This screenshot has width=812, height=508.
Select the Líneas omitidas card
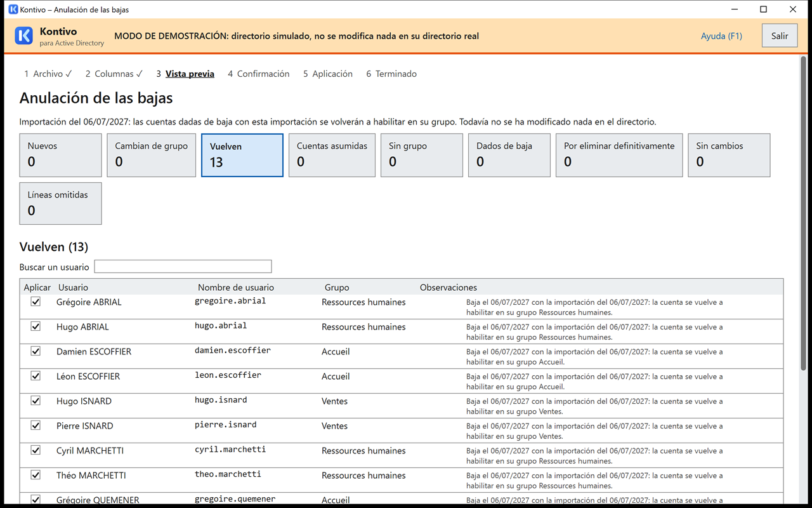60,203
